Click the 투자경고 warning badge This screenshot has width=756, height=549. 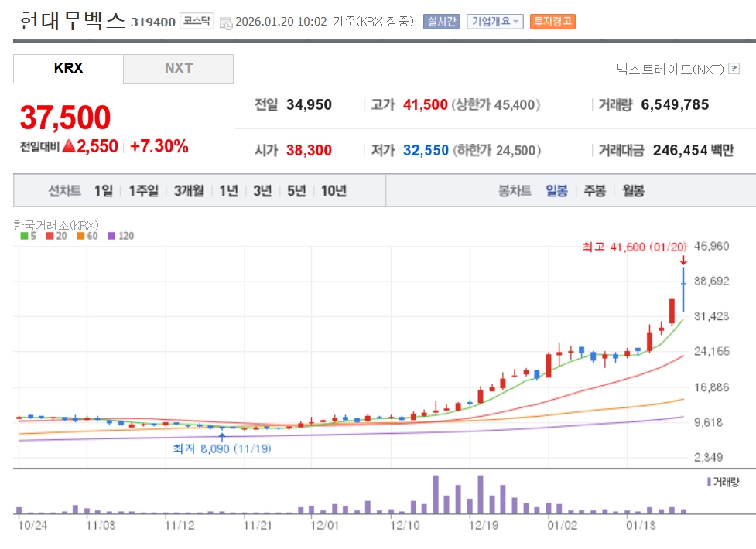tap(552, 21)
